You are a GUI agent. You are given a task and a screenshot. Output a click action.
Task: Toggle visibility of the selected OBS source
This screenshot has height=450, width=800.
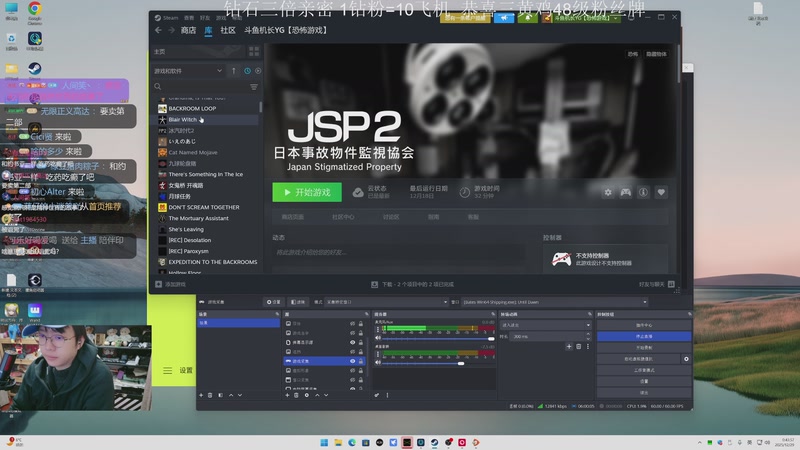352,361
